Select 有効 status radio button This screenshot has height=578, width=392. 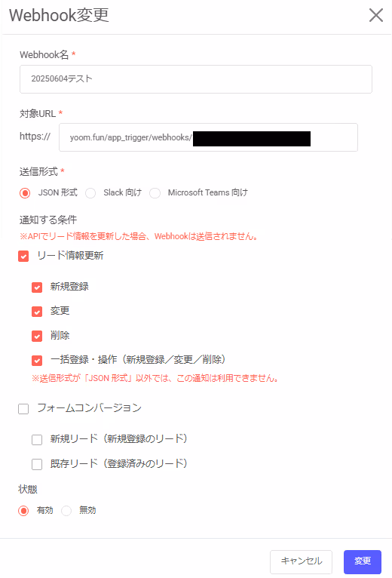click(x=23, y=511)
